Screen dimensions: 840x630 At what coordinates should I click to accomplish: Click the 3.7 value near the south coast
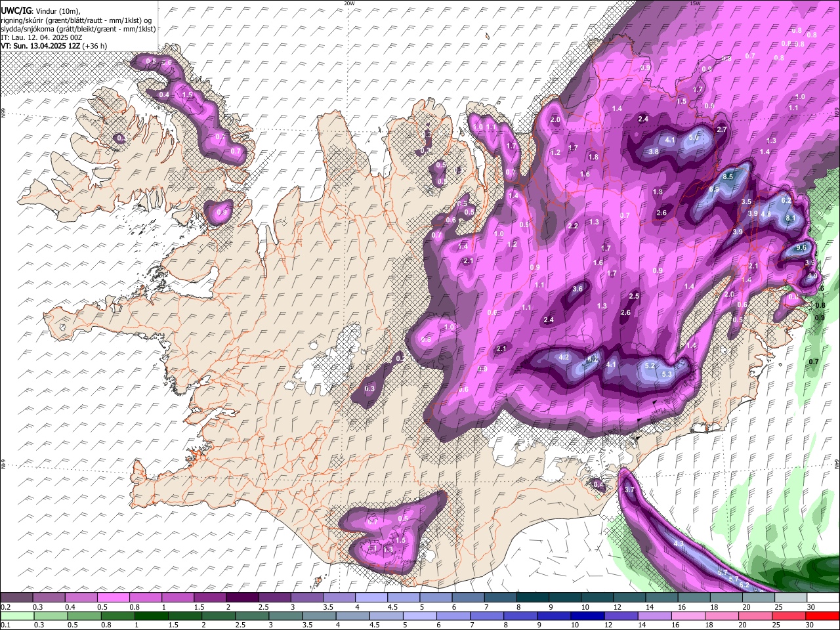[x=629, y=490]
